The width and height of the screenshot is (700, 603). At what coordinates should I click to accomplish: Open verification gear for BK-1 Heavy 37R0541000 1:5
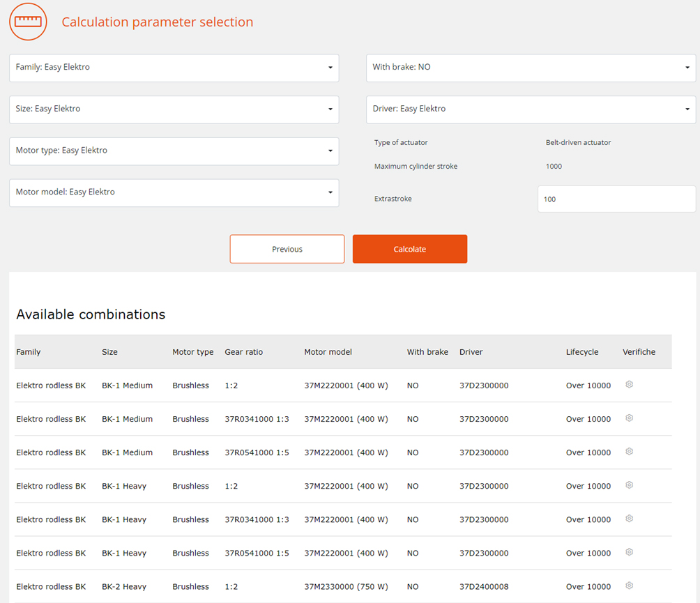pos(629,552)
